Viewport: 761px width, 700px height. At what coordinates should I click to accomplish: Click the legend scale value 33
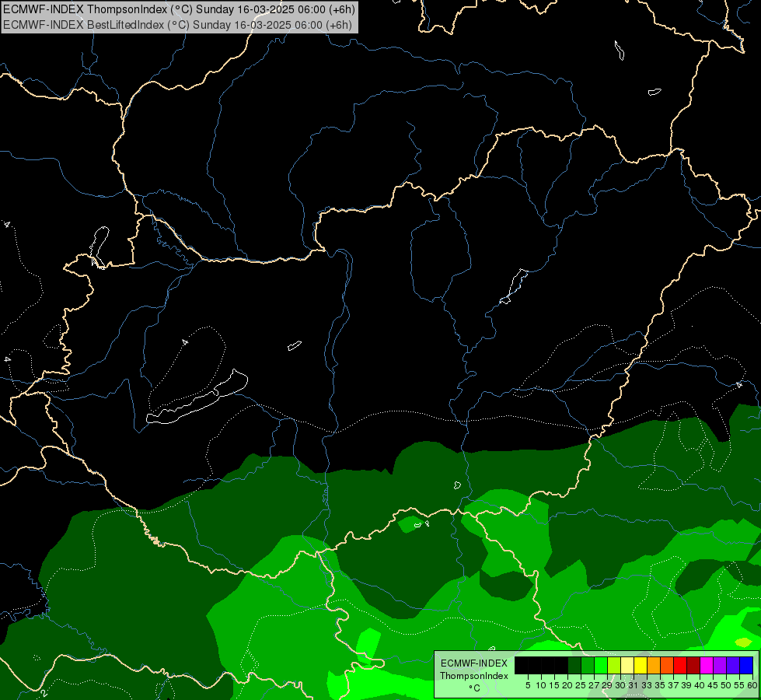[647, 685]
